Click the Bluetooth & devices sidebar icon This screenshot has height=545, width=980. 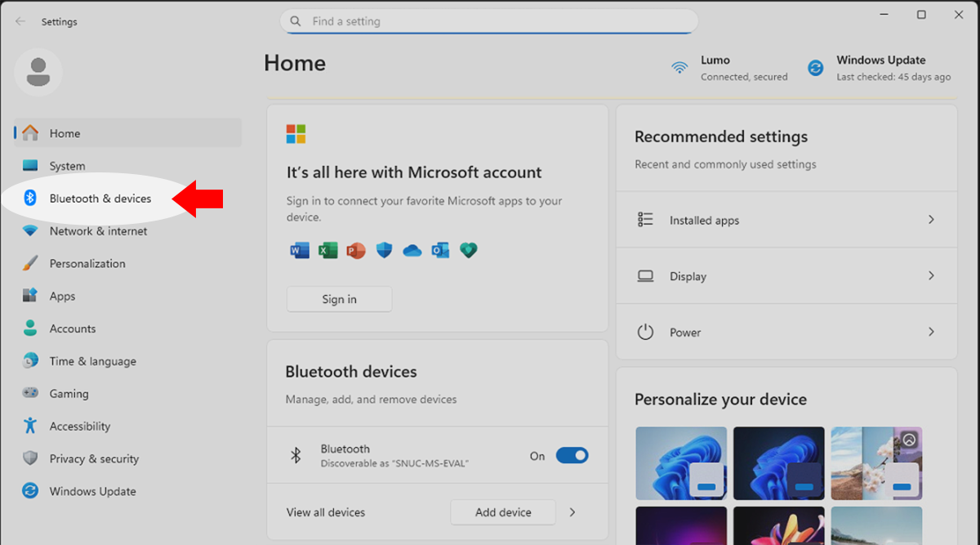[30, 199]
